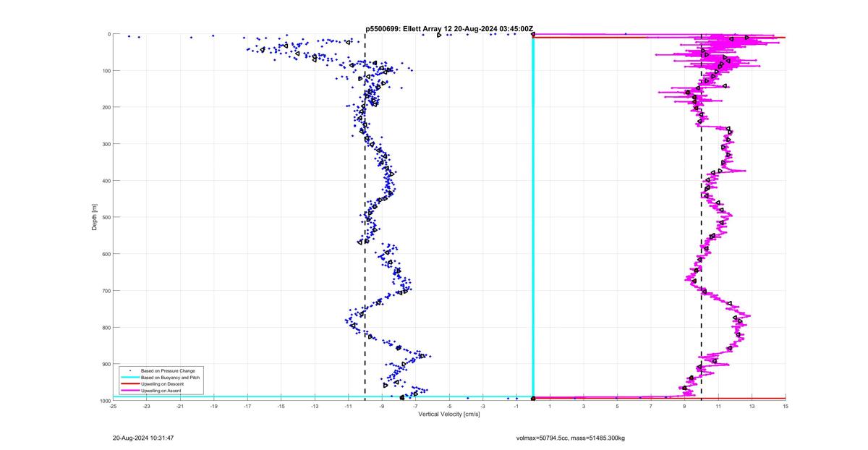Image resolution: width=868 pixels, height=450 pixels.
Task: Click the depth tick label "800"
Action: [x=105, y=327]
